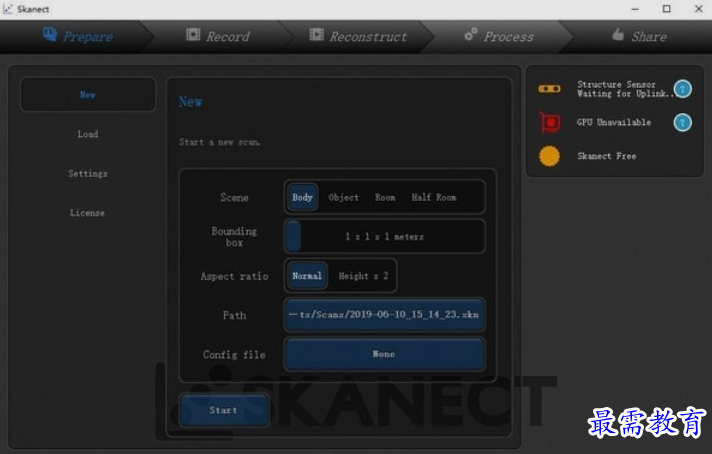The image size is (712, 454).
Task: Minimize the Skanect window
Action: [635, 9]
